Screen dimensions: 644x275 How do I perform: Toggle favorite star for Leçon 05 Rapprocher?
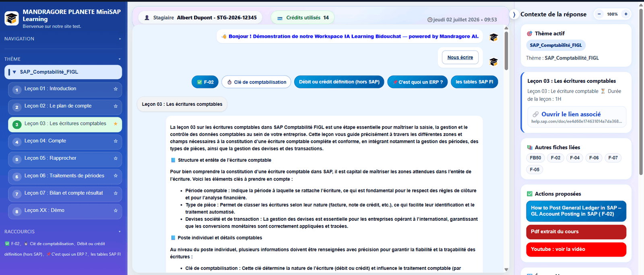(x=116, y=158)
